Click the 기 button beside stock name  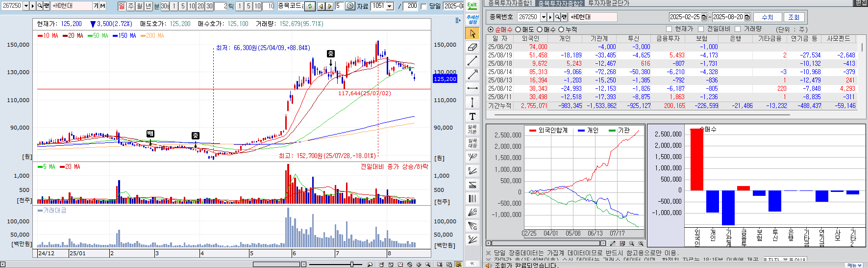click(x=96, y=6)
